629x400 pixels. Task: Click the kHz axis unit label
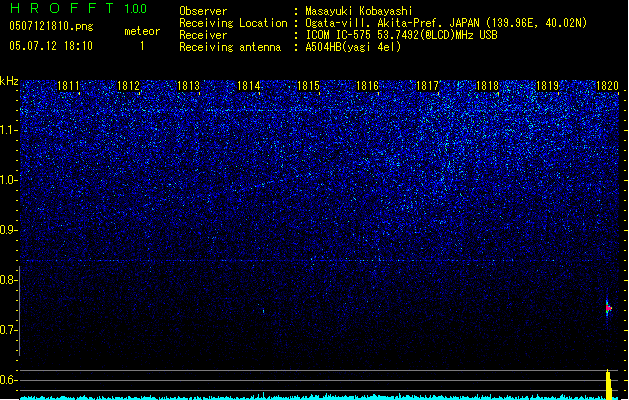click(x=9, y=81)
